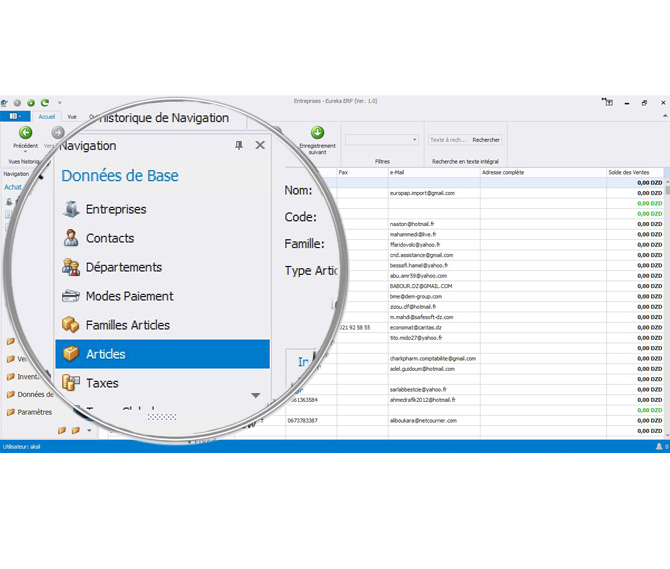
Task: Sort by the Solde des Ventes column header
Action: click(x=635, y=173)
